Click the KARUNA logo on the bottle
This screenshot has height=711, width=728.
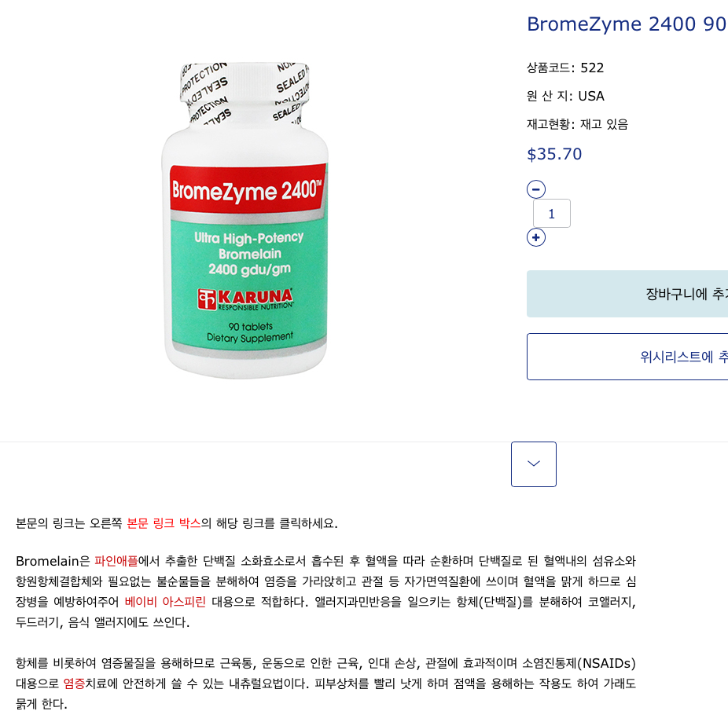(x=245, y=299)
